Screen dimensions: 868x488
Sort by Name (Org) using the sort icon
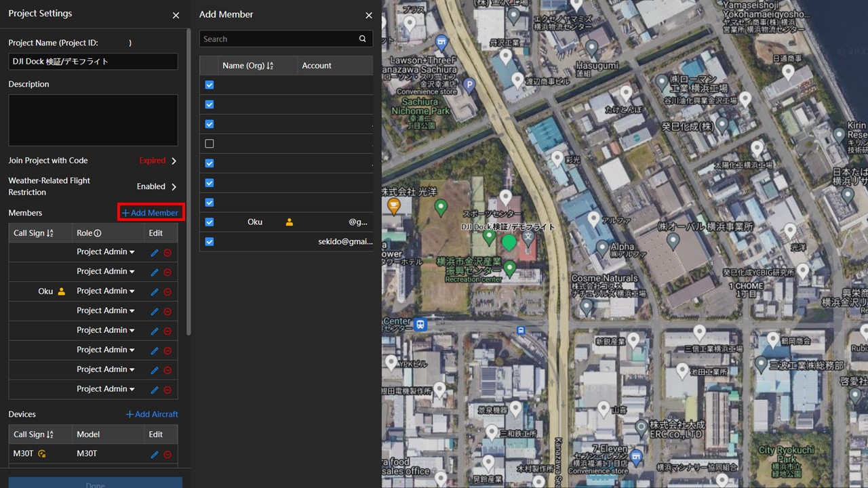[x=270, y=66]
